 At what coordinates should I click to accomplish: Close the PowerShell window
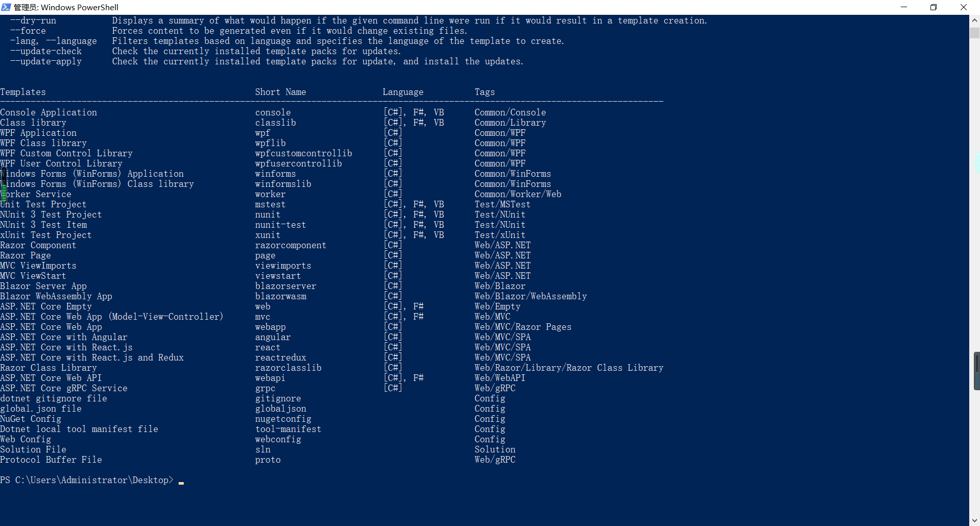point(964,7)
